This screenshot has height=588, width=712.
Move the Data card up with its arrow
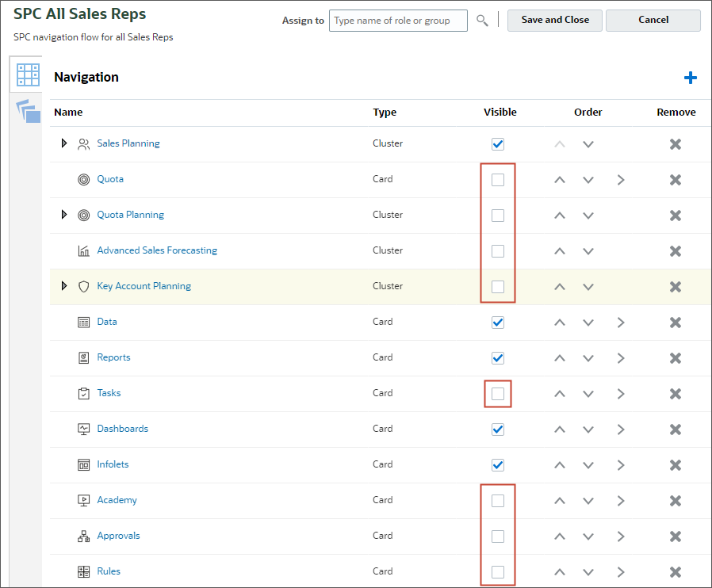pos(559,323)
